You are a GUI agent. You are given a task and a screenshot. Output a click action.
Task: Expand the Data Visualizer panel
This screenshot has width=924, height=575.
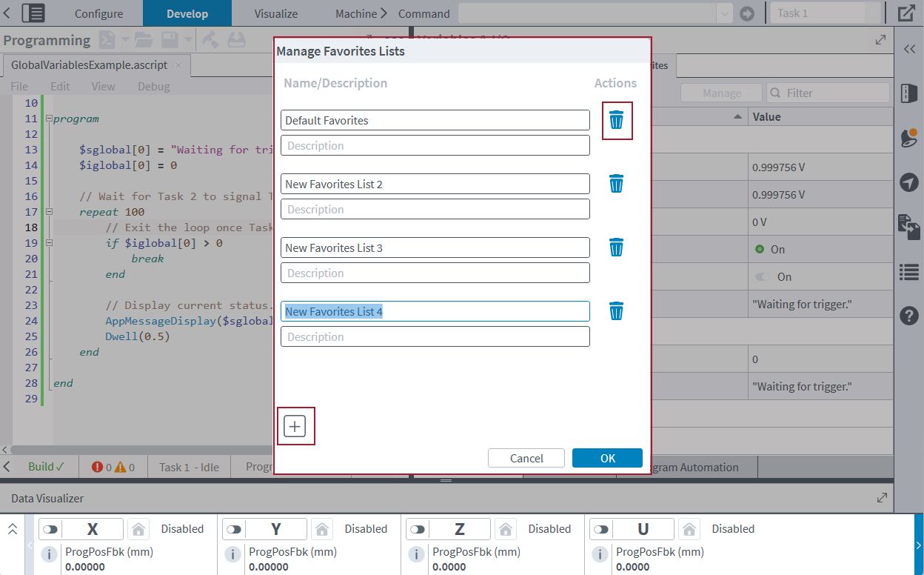881,499
